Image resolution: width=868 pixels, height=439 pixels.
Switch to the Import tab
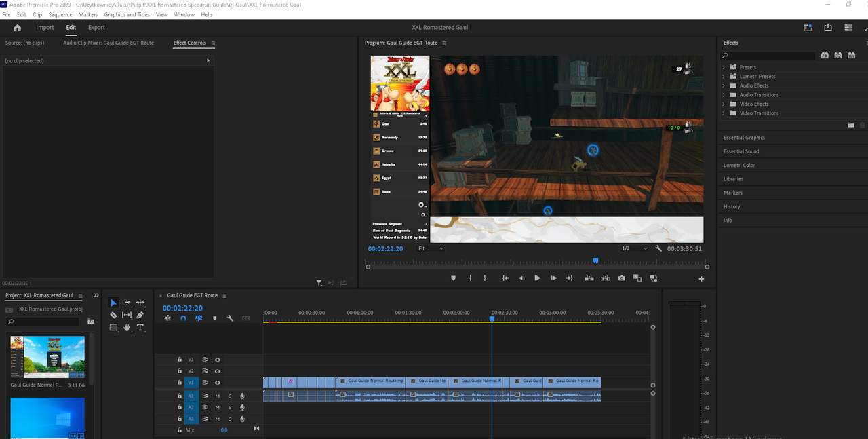coord(45,28)
